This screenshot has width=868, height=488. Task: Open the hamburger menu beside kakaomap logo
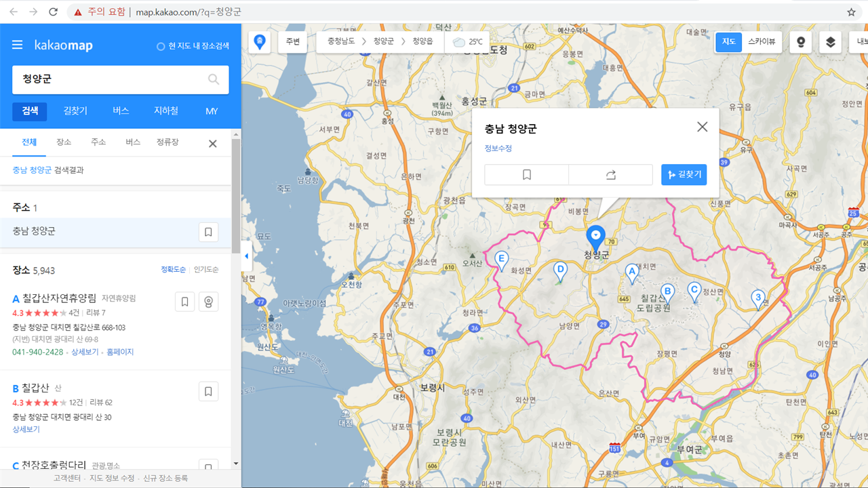pos(17,45)
